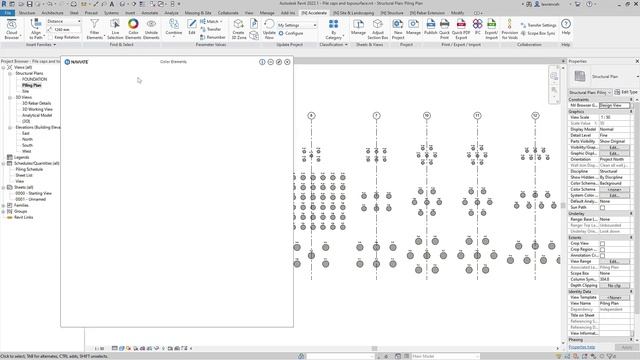Switch to the Annotate ribbon tab
Screen dimensions: 640x360
pyautogui.click(x=149, y=13)
